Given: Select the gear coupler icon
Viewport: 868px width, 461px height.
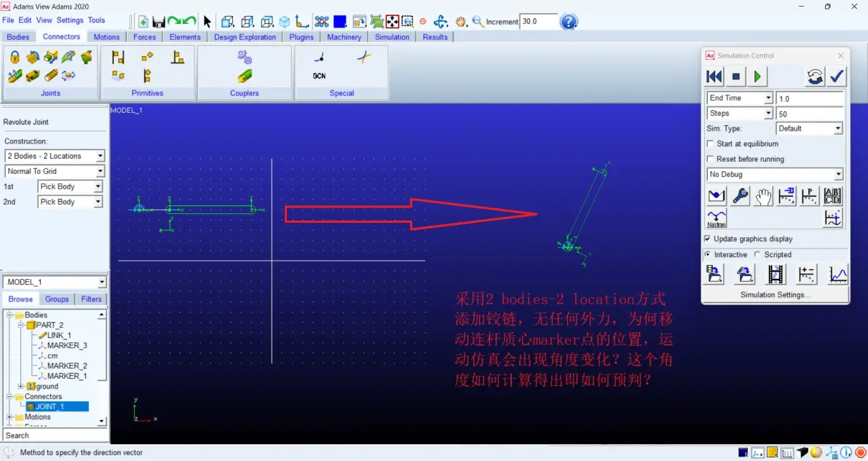Looking at the screenshot, I should click(x=244, y=57).
